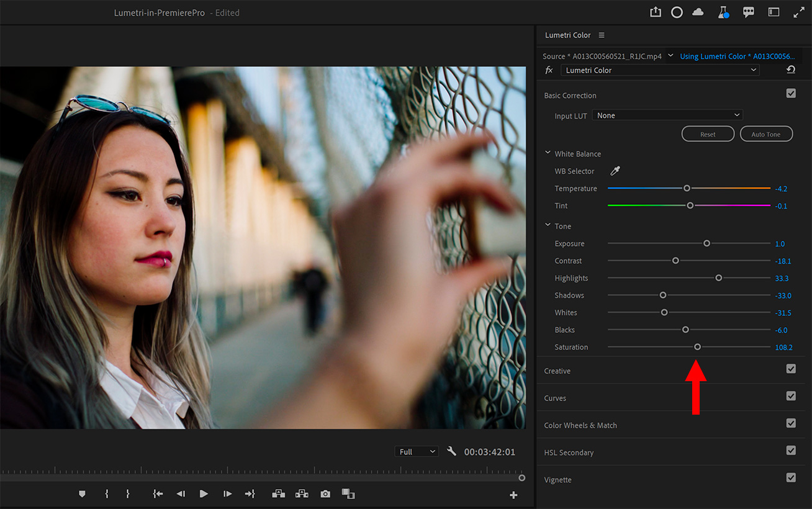Click the Export Frame camera icon
Viewport: 812px width, 509px height.
tap(325, 494)
